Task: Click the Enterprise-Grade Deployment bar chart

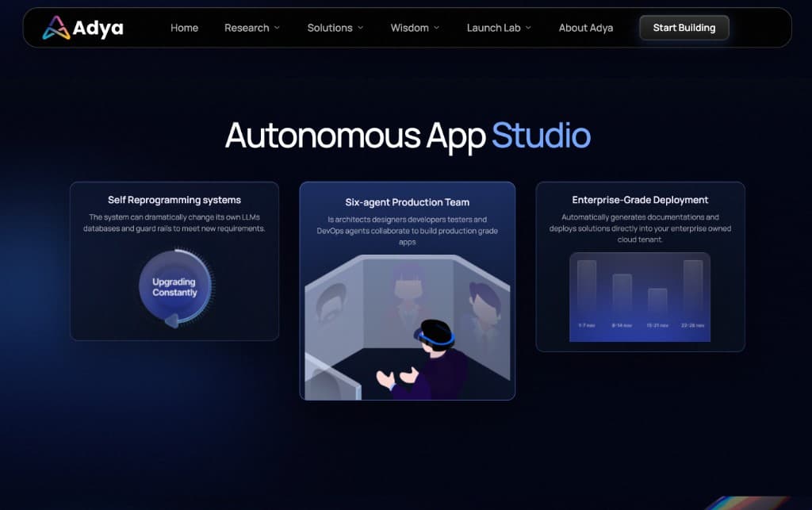Action: pyautogui.click(x=640, y=297)
